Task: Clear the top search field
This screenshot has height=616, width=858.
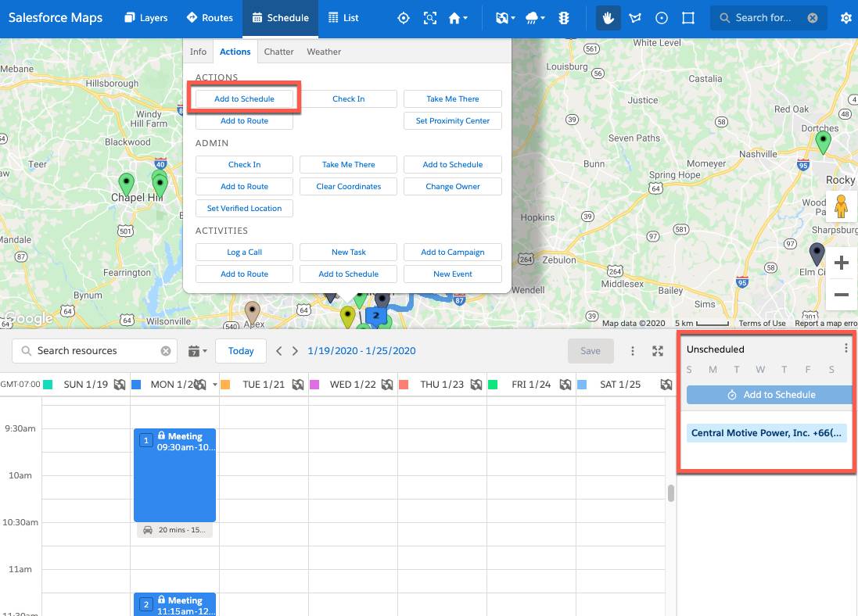Action: (x=813, y=18)
